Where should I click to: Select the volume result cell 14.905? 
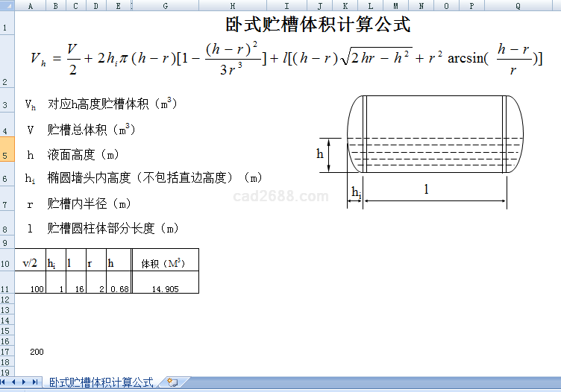click(x=165, y=288)
